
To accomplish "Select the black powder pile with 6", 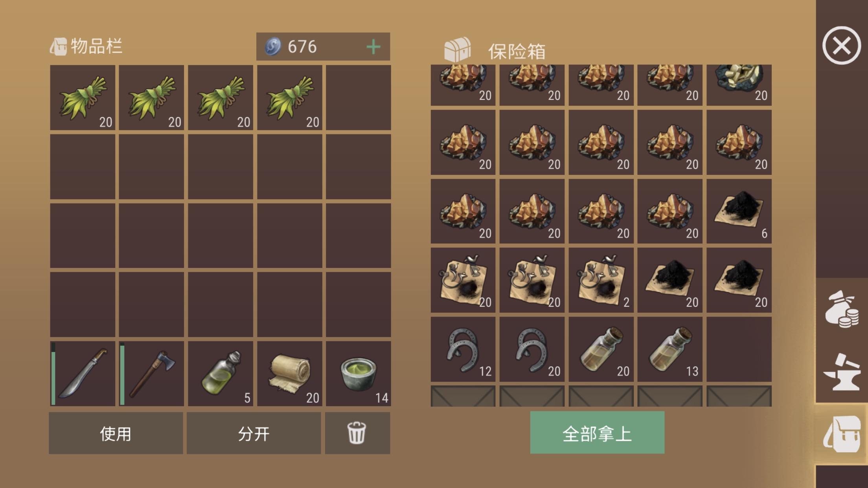I will point(739,211).
